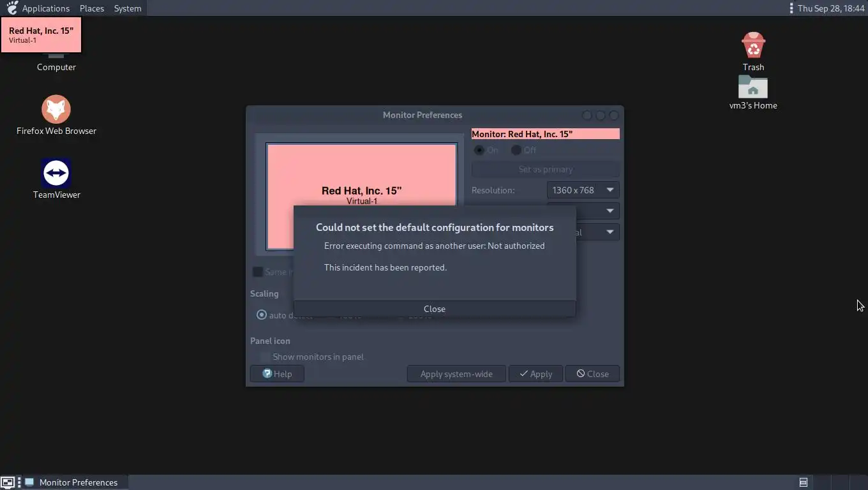Image resolution: width=868 pixels, height=490 pixels.
Task: Click the clock showing Thu Sep 28
Action: (831, 8)
